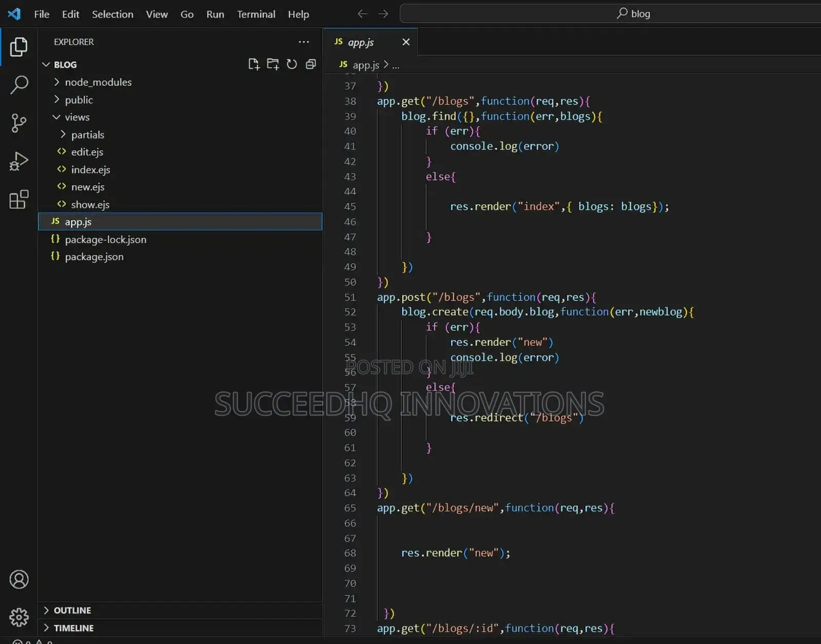Click the search magnifier in command center
Image resolution: width=821 pixels, height=644 pixels.
[622, 13]
